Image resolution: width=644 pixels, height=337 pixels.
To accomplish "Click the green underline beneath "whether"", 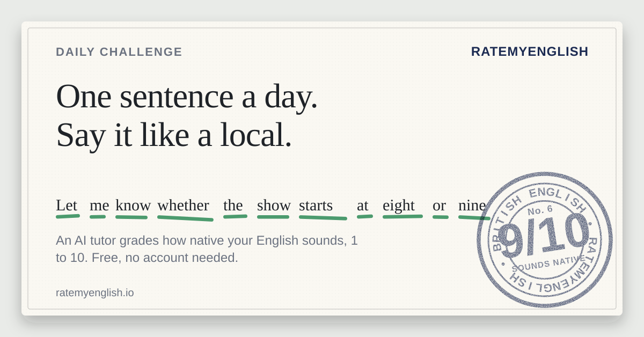I will 185,218.
